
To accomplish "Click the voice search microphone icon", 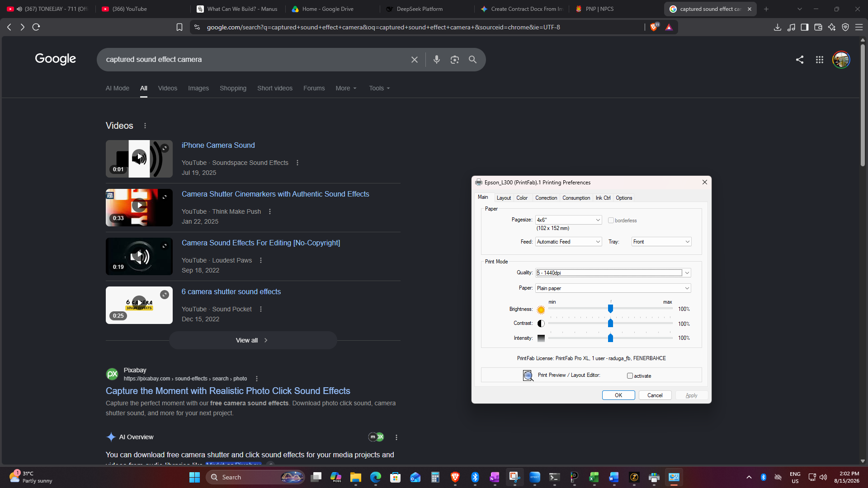I will point(436,60).
